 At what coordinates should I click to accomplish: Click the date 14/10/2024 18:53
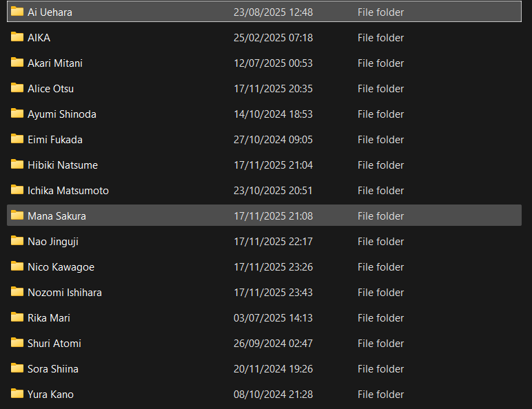coord(273,114)
